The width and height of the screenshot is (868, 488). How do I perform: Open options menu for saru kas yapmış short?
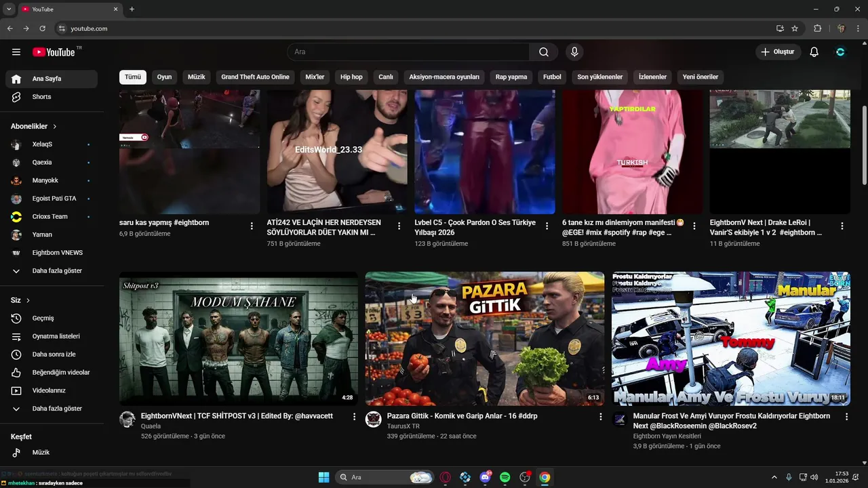point(252,226)
